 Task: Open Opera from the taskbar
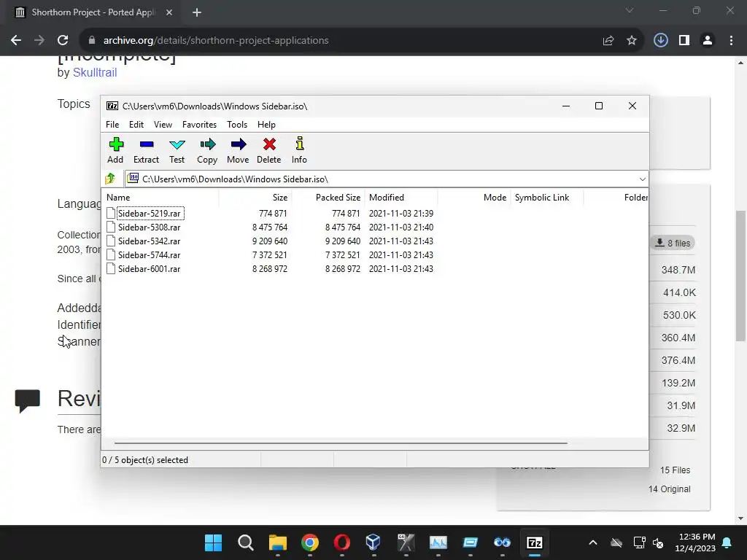click(x=342, y=542)
